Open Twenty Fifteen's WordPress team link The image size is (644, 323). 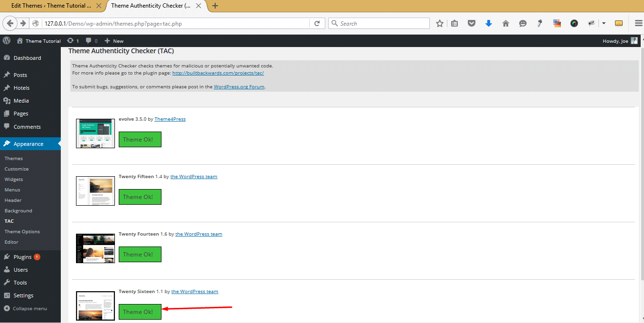194,177
